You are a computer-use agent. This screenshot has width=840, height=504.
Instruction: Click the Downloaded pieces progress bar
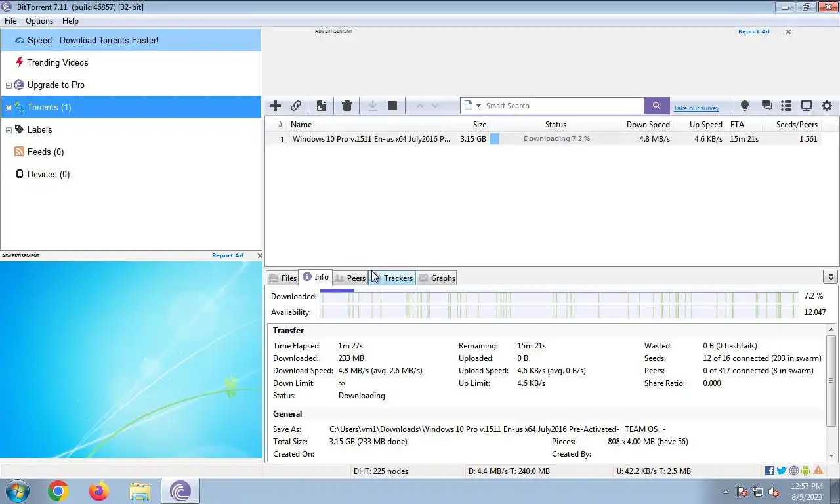(x=559, y=296)
